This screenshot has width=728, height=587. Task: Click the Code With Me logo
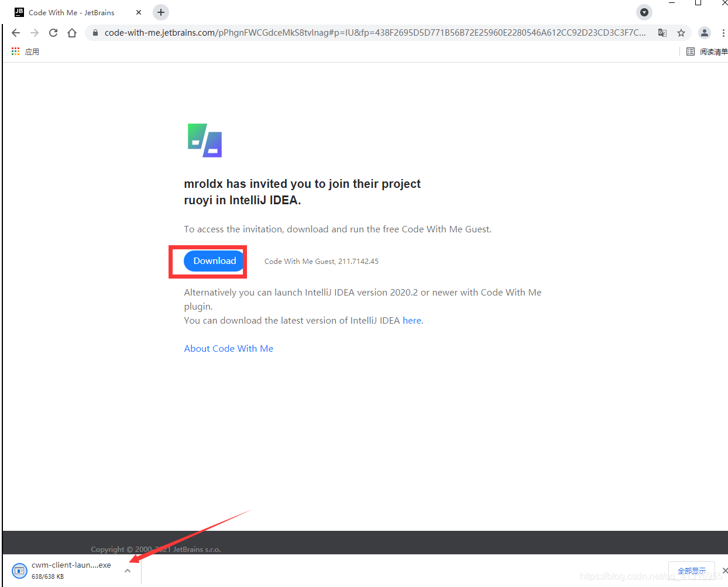click(x=205, y=140)
